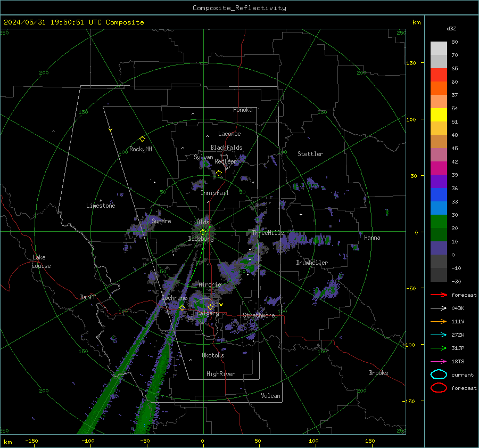479x448 pixels.
Task: Click the Strathmore city label
Action: pos(259,315)
